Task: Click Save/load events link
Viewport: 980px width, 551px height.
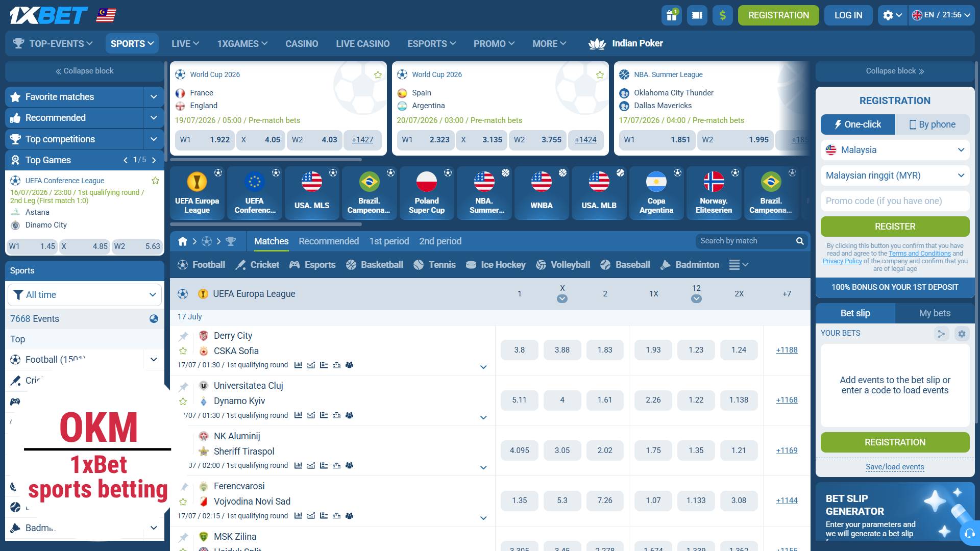Action: click(x=895, y=467)
